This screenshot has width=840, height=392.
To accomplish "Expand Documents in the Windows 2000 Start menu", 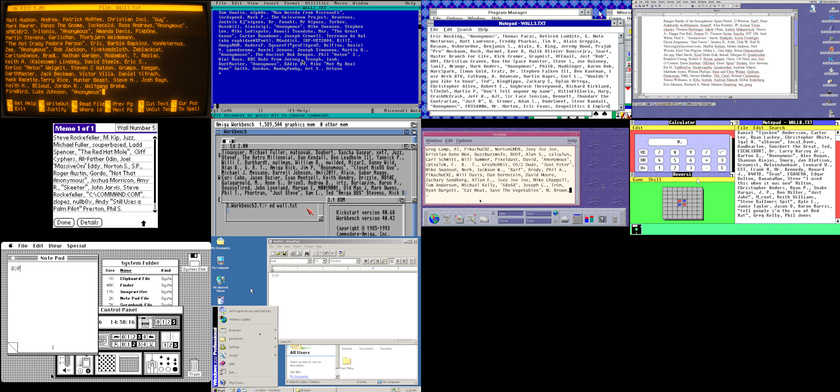I will click(248, 338).
